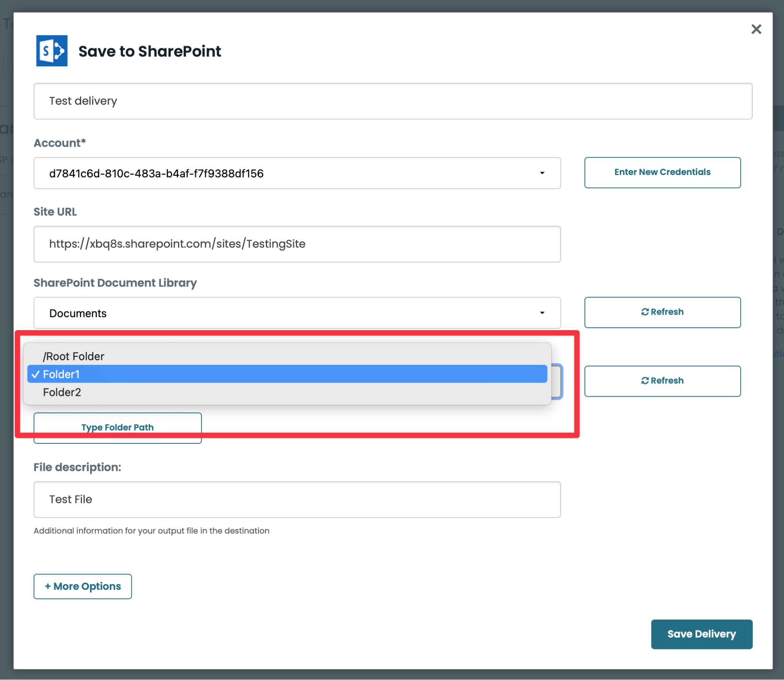The width and height of the screenshot is (784, 680).
Task: Refresh the SharePoint Document Library list
Action: 662,312
